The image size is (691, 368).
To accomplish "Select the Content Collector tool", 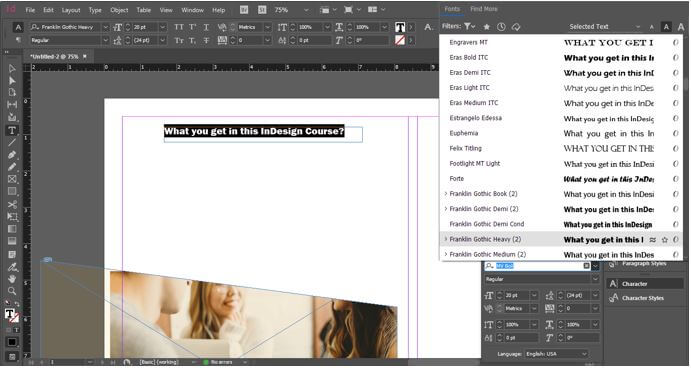I will pyautogui.click(x=12, y=117).
